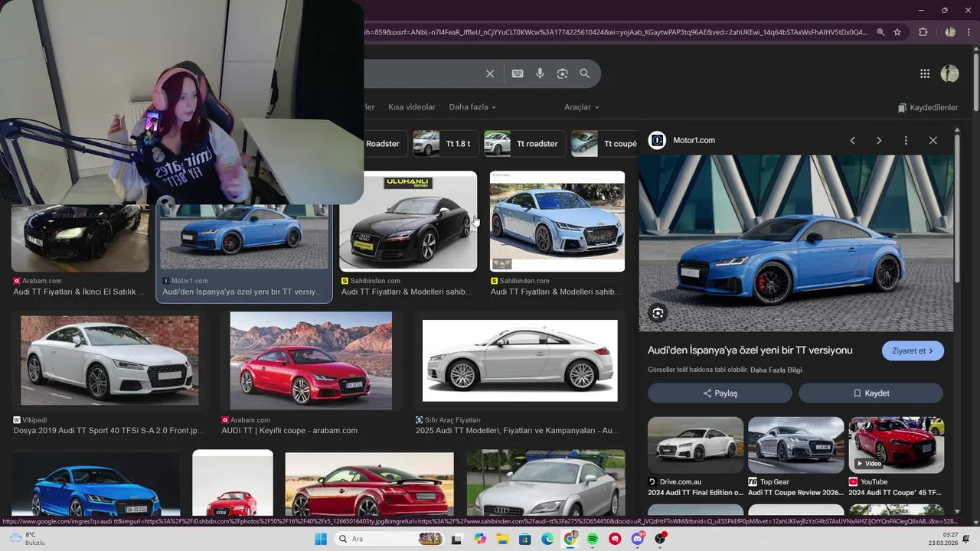Open the Daha Fazla Bilgi link
Screen dimensions: 980x551
tap(776, 370)
